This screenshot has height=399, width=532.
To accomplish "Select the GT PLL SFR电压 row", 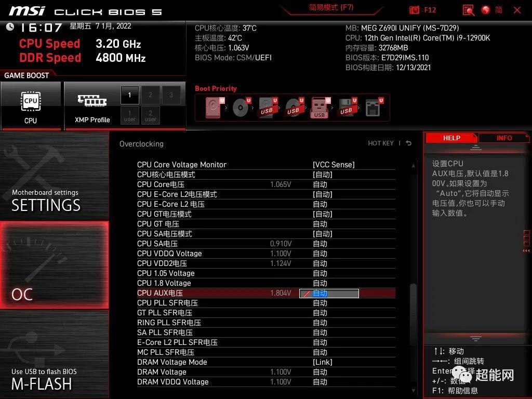I will coord(266,312).
